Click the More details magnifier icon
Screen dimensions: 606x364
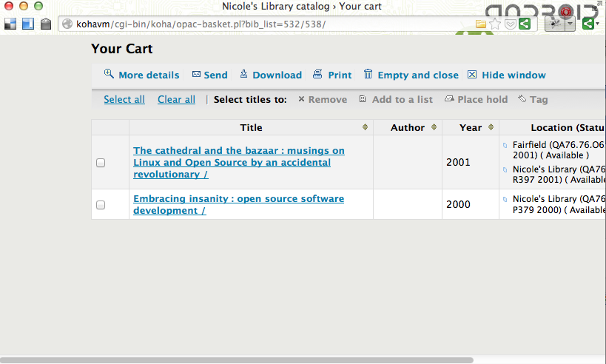(109, 74)
